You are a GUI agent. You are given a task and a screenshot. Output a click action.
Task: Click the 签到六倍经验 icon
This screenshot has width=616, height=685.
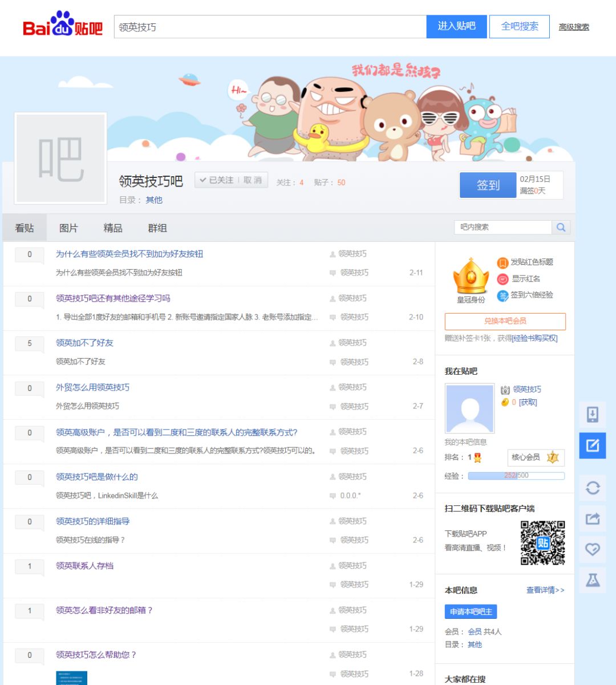click(502, 295)
